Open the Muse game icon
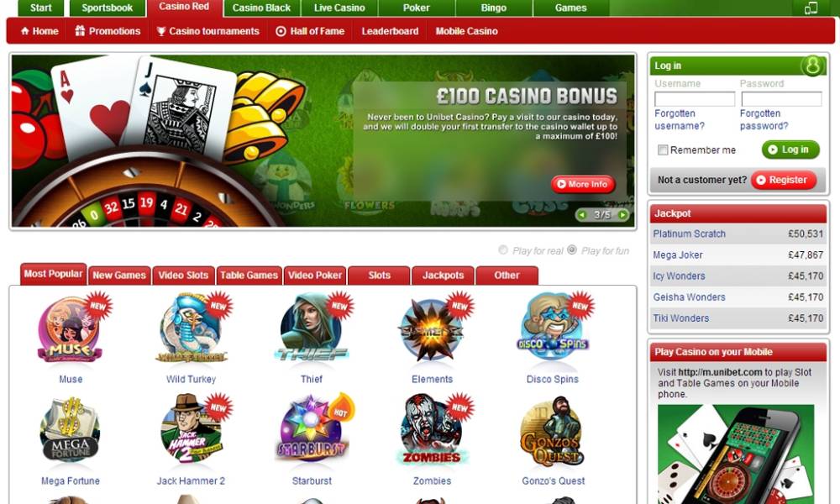 (x=71, y=329)
